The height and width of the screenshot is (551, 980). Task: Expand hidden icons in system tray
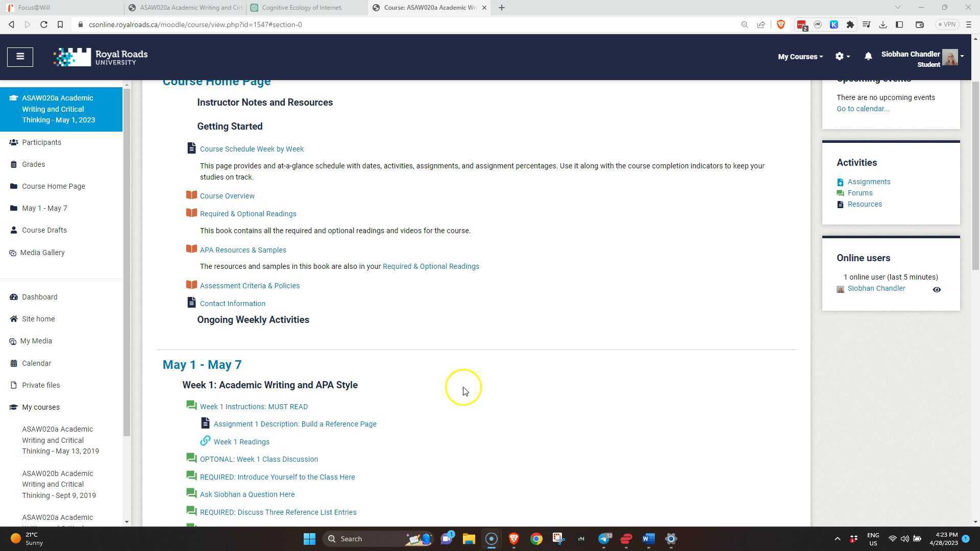click(837, 539)
